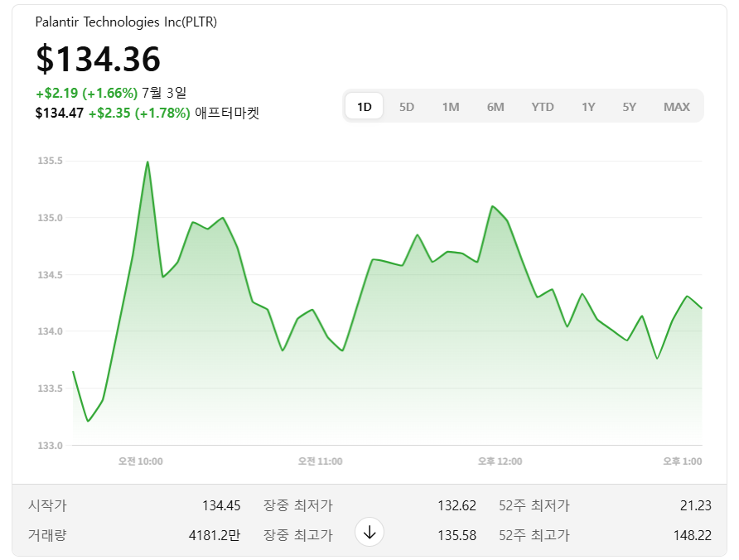Click the $134.36 current price

(98, 59)
